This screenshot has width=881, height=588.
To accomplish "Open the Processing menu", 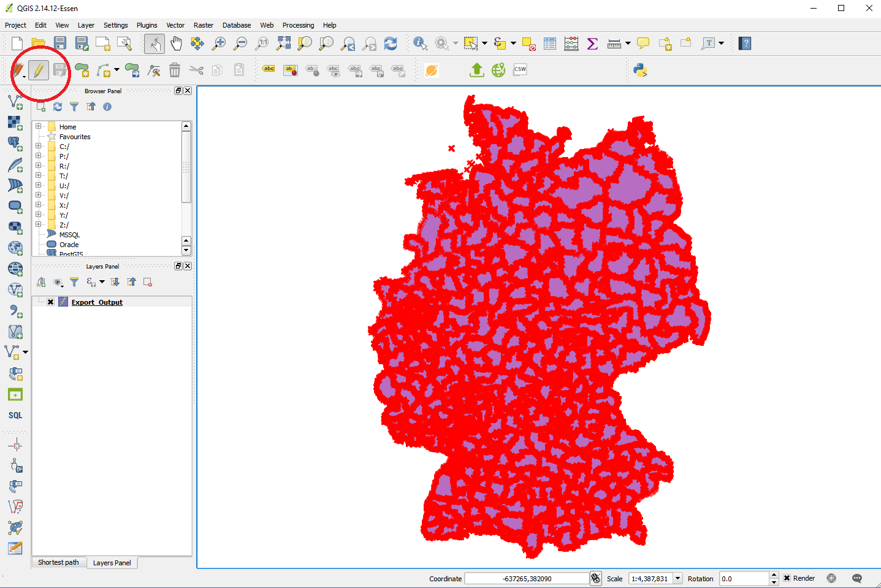I will coord(298,25).
